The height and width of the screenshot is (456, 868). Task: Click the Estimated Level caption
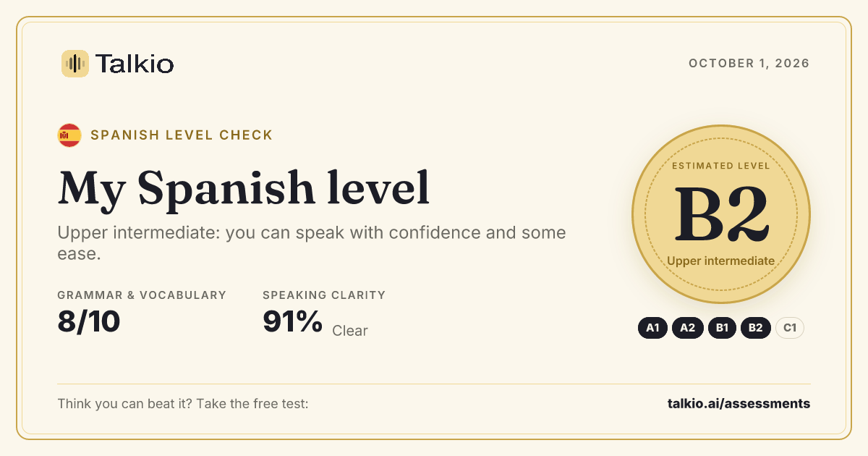721,166
